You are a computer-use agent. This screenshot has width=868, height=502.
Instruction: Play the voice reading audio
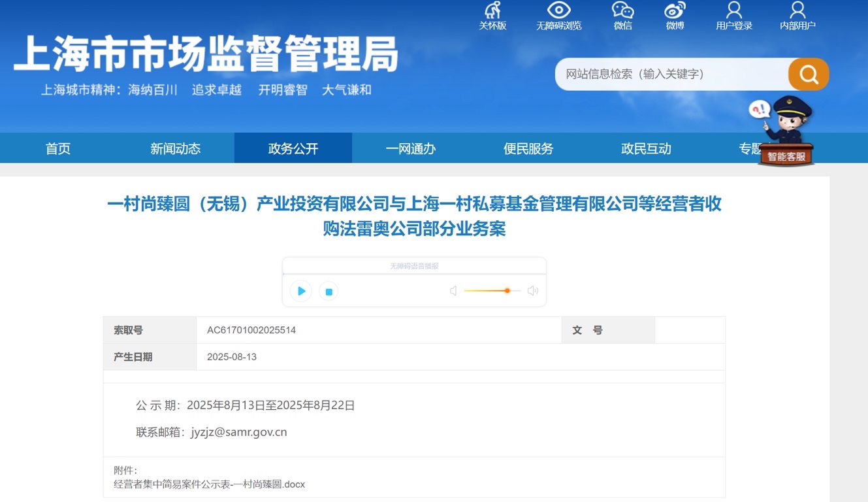tap(301, 291)
